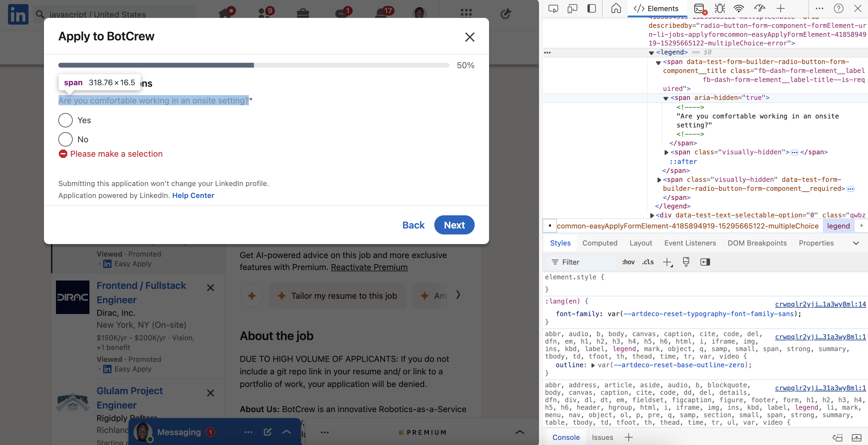Viewport: 868px width, 445px height.
Task: Click the DevTools help question mark icon
Action: pyautogui.click(x=838, y=8)
